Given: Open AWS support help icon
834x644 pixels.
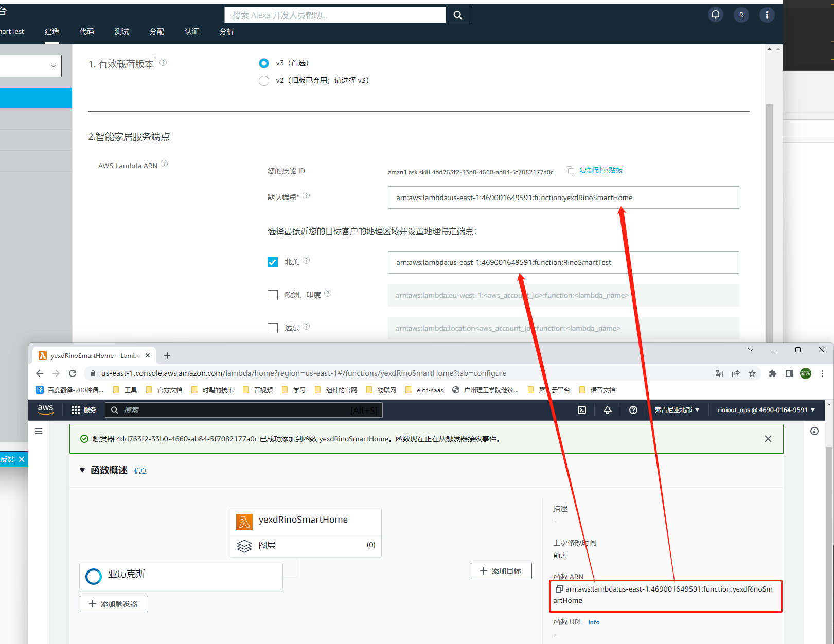Looking at the screenshot, I should click(x=633, y=410).
